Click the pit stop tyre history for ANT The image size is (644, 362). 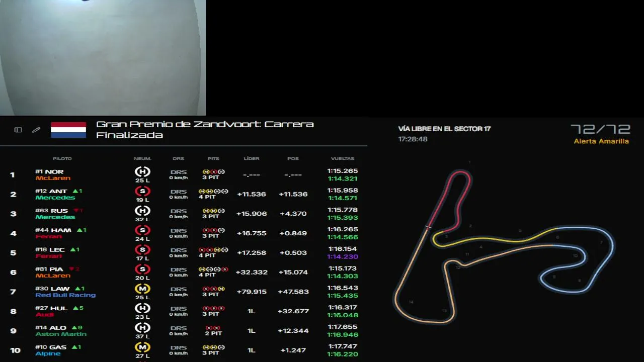pyautogui.click(x=213, y=192)
